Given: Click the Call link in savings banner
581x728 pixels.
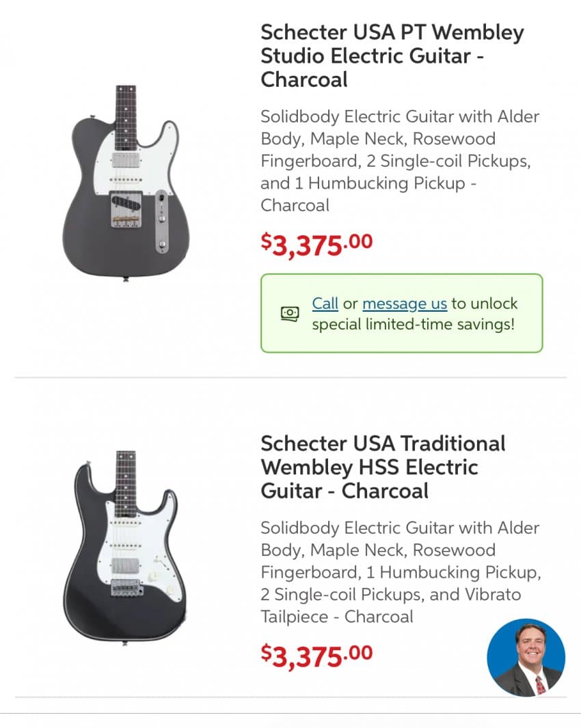Looking at the screenshot, I should coord(325,304).
